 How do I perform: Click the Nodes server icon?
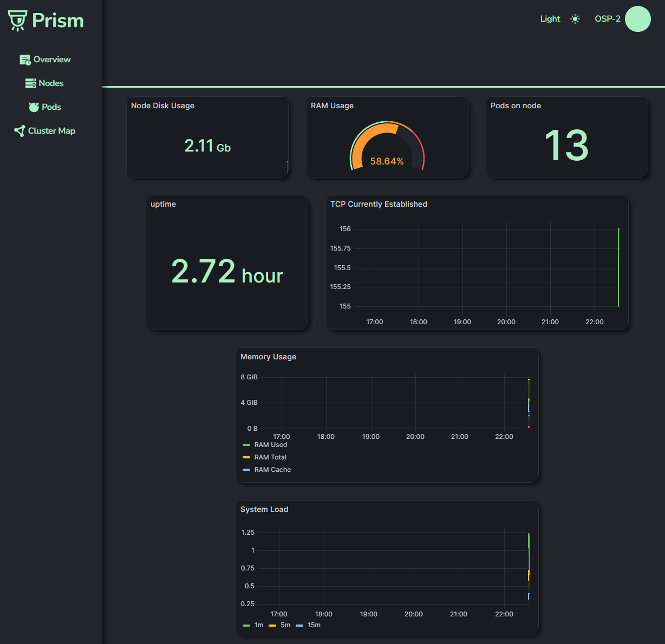(31, 83)
